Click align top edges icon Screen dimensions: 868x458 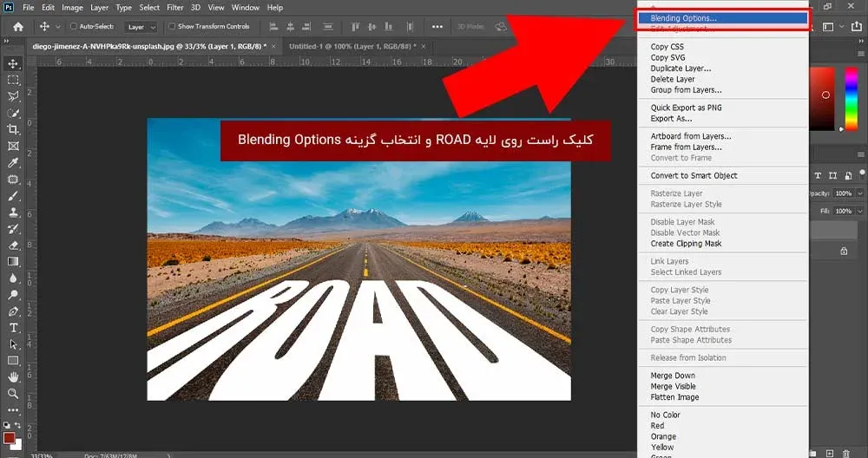[x=355, y=27]
